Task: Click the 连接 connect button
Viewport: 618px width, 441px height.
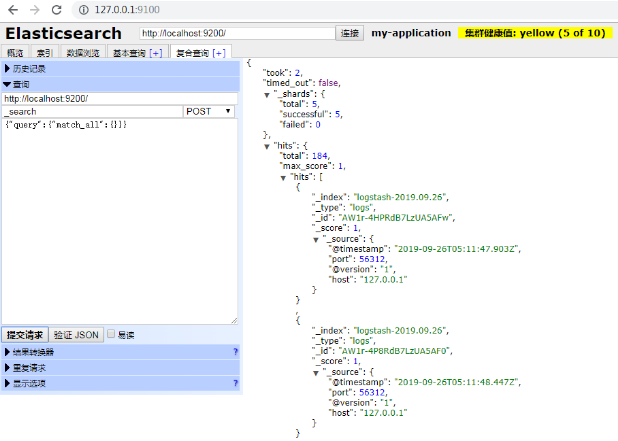Action: coord(350,33)
